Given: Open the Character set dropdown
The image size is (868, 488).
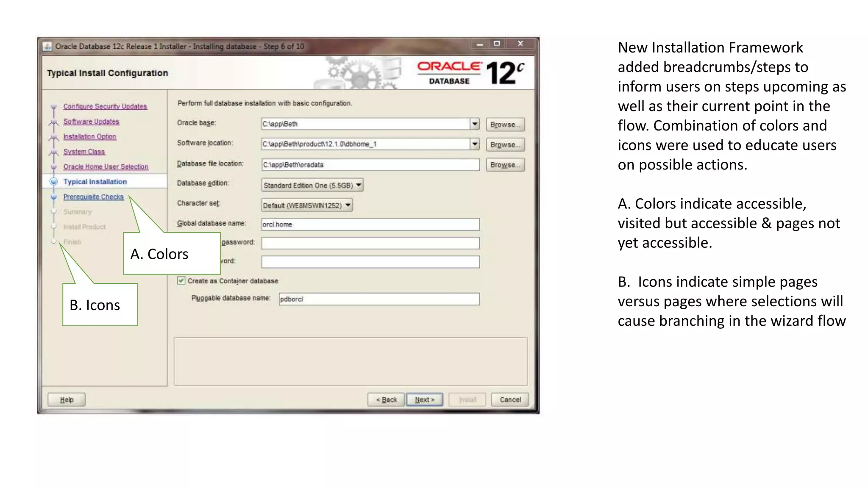Looking at the screenshot, I should [x=307, y=205].
